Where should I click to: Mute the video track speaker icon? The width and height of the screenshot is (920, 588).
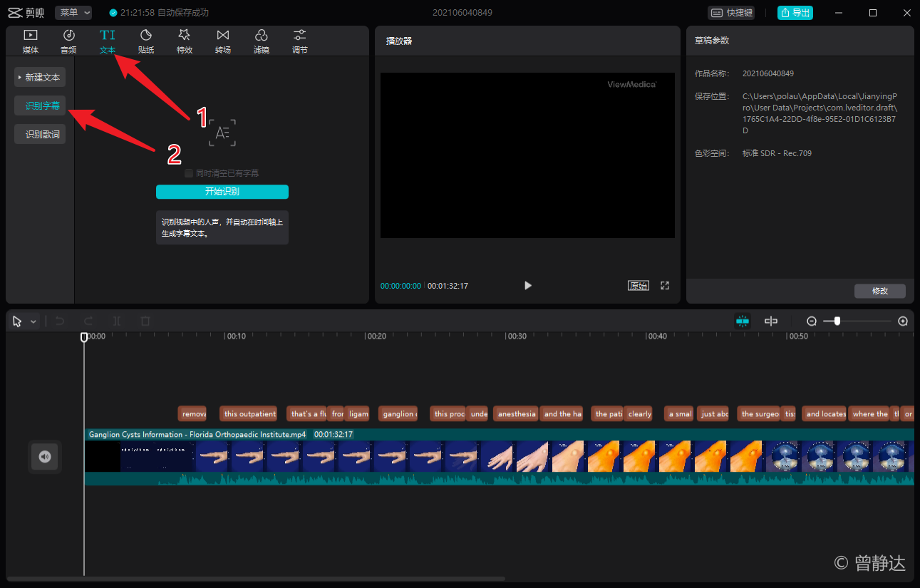pos(45,457)
